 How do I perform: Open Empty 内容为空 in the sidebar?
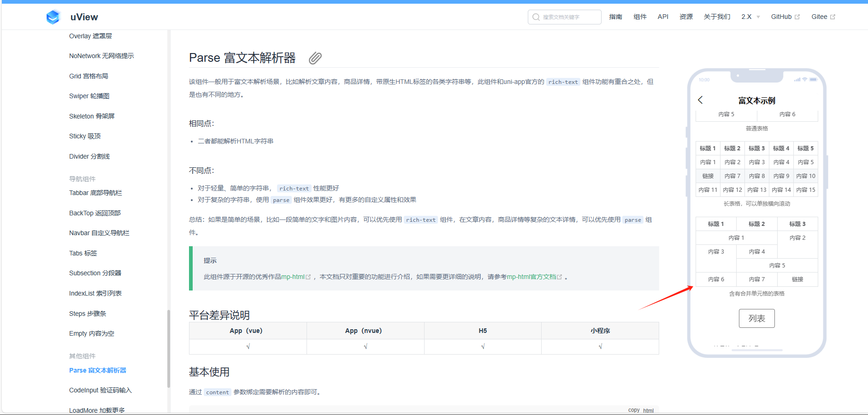click(x=92, y=333)
